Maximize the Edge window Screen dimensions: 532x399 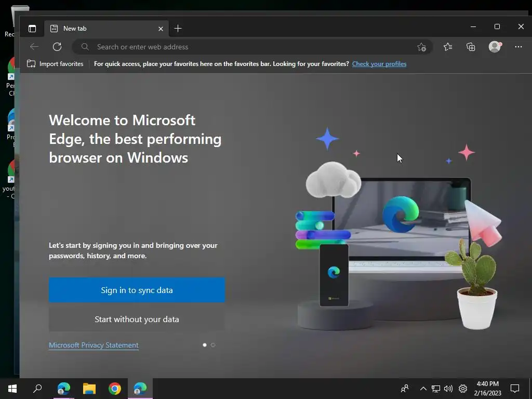(497, 26)
